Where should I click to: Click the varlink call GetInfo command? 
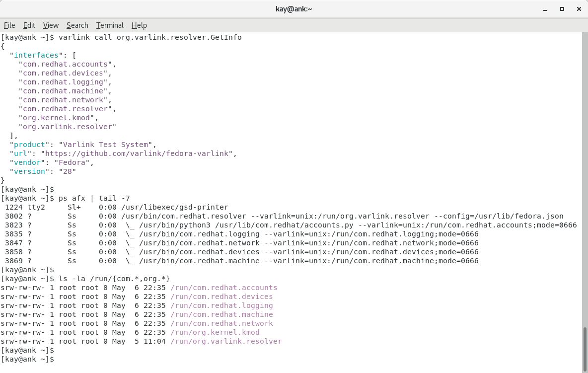[150, 37]
